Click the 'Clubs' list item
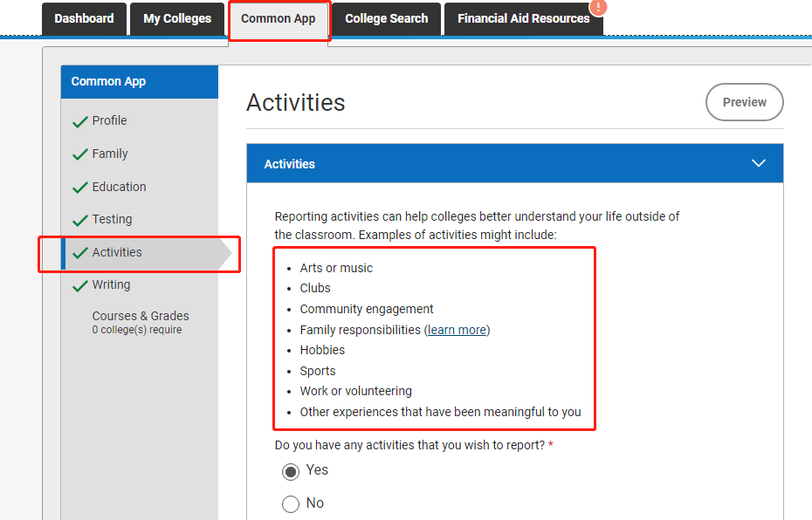Image resolution: width=812 pixels, height=520 pixels. (315, 288)
